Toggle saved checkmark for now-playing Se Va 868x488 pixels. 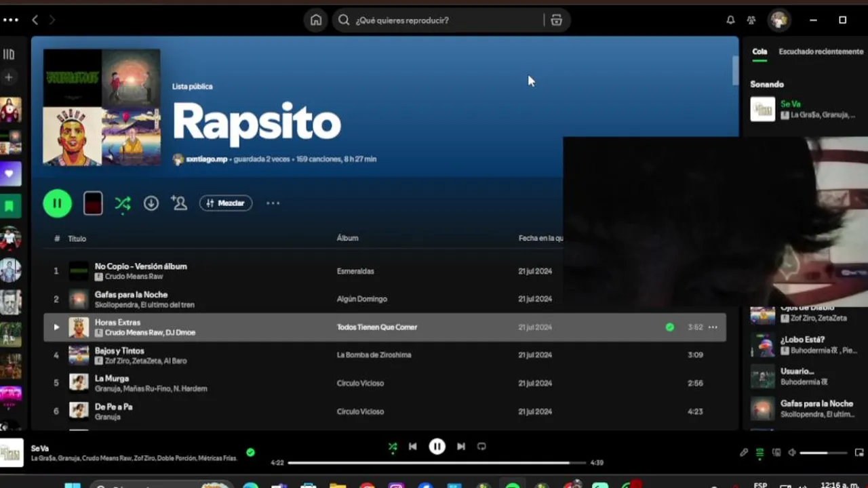pyautogui.click(x=250, y=452)
